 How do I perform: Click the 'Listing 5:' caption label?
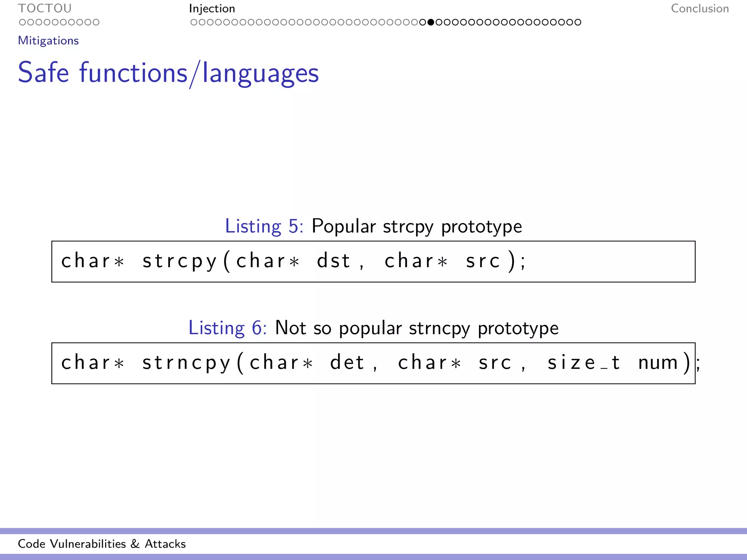click(264, 226)
